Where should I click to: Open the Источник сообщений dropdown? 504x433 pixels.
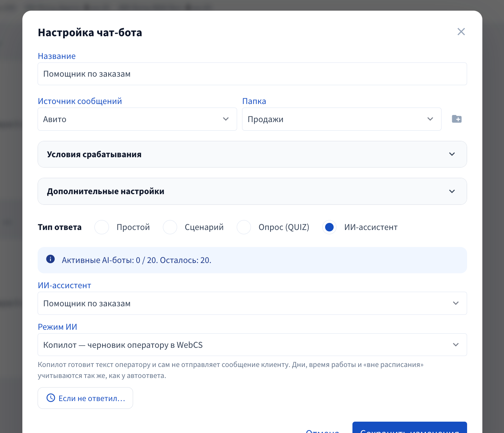(137, 119)
